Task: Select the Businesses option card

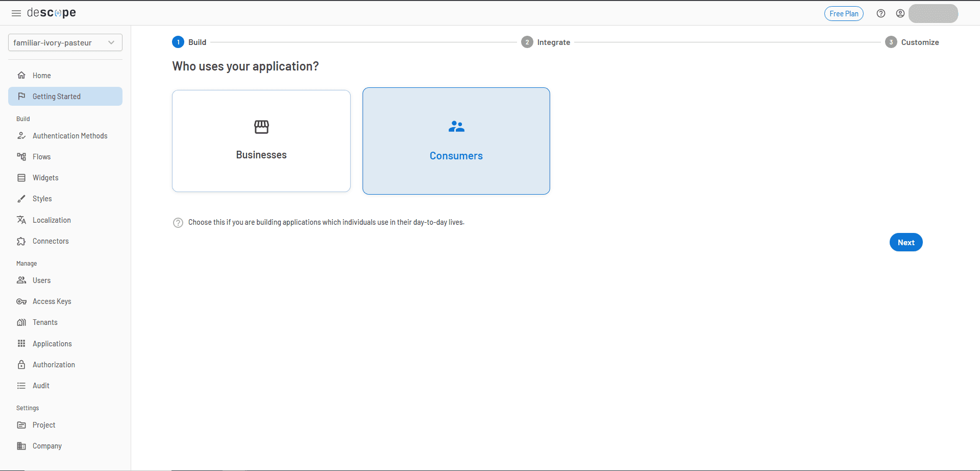Action: point(261,141)
